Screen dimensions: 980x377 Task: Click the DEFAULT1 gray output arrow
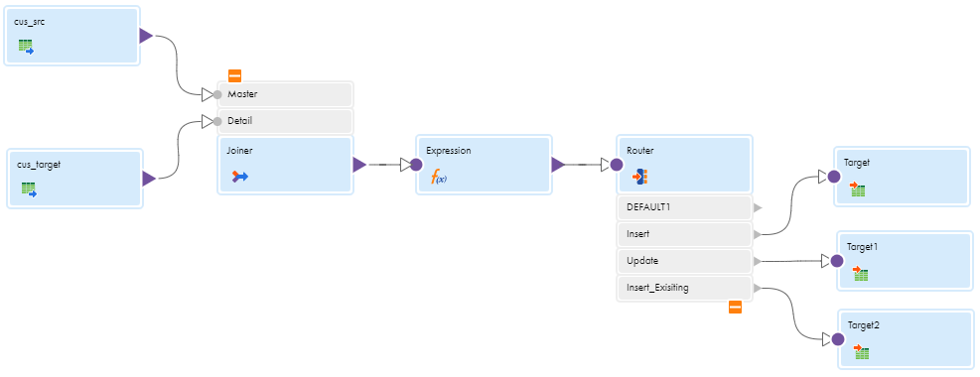pyautogui.click(x=758, y=208)
